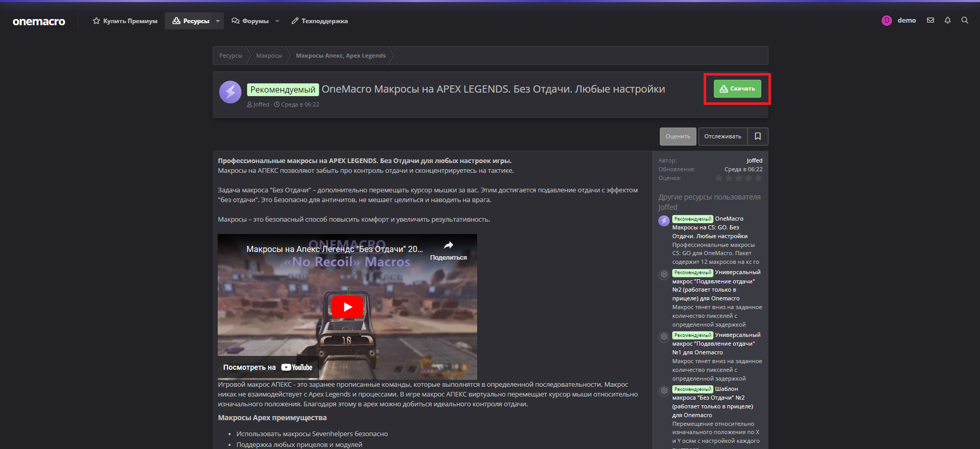Click Поделиться share arrow on video
Screen dimensions: 980x449
(x=448, y=250)
